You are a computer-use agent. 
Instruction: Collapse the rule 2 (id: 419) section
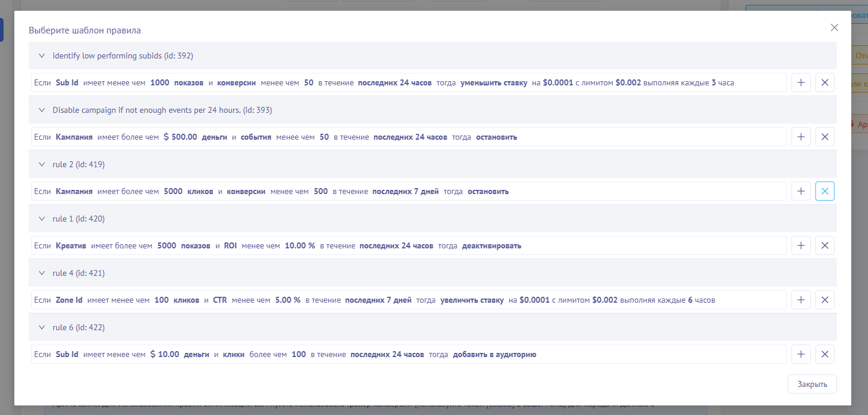point(42,164)
